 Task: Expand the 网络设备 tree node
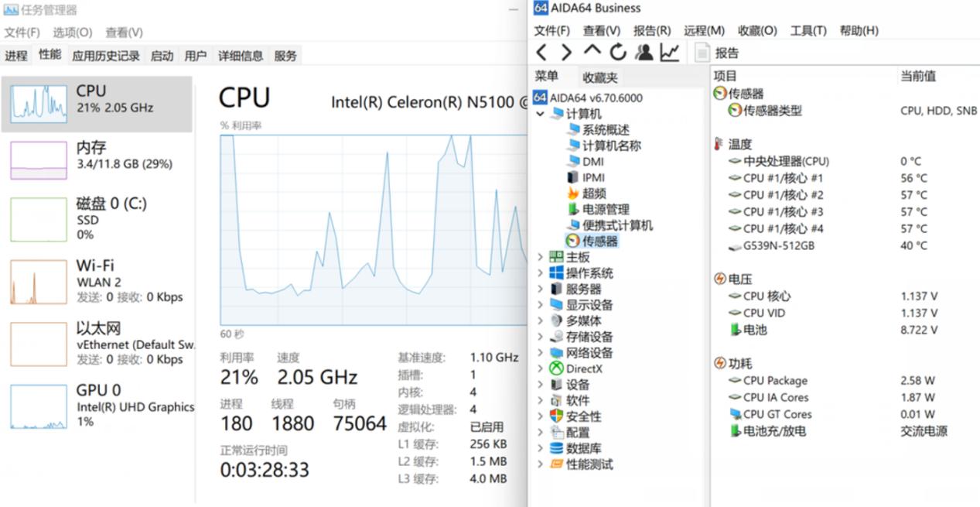[x=540, y=352]
